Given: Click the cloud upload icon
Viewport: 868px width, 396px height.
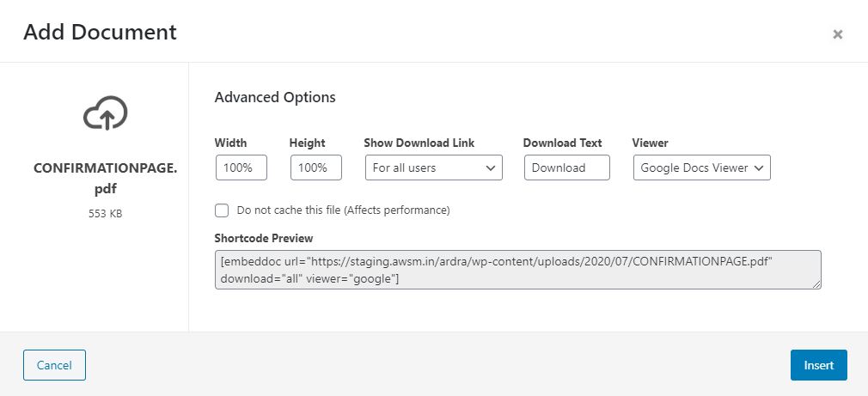Looking at the screenshot, I should (105, 113).
